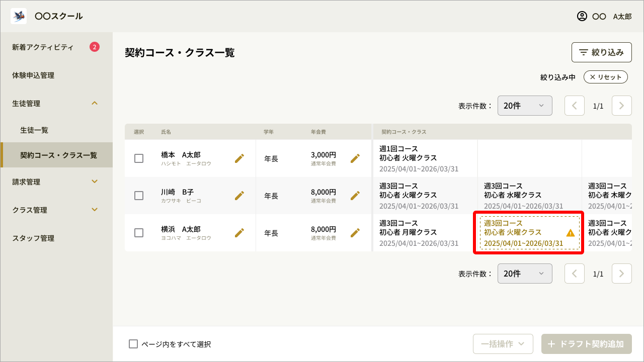Click warning icon on draft 火曜クラス contract
This screenshot has width=644, height=362.
coord(570,233)
